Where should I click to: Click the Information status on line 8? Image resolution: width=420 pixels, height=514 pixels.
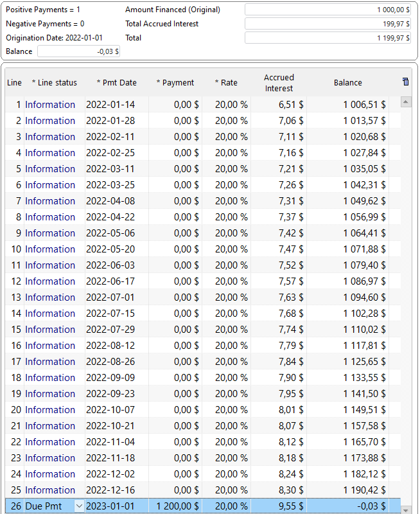(50, 217)
